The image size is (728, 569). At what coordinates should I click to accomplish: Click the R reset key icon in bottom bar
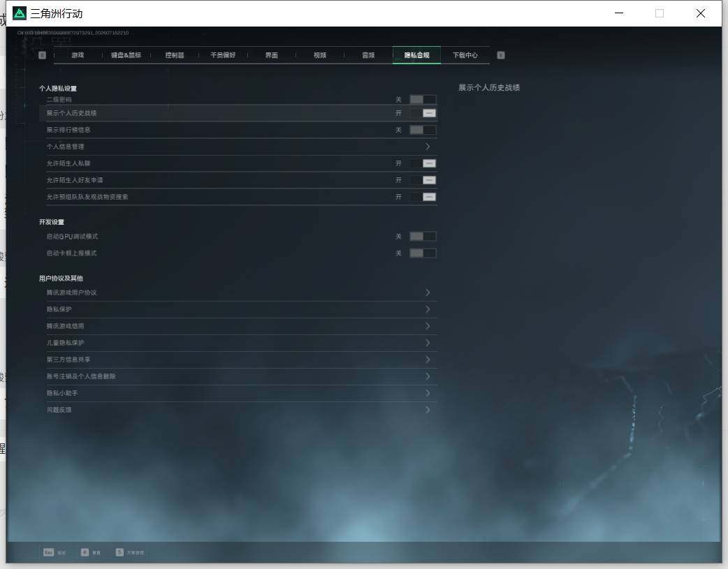(x=85, y=552)
